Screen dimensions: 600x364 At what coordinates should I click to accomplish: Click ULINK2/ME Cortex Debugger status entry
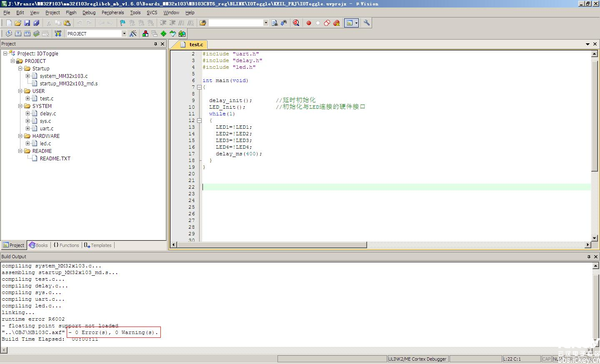pos(417,359)
